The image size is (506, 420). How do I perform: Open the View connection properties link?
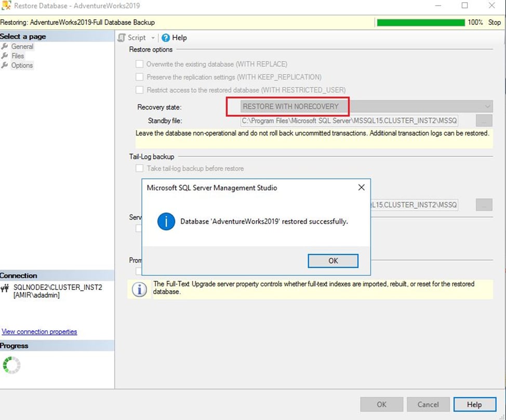point(39,331)
